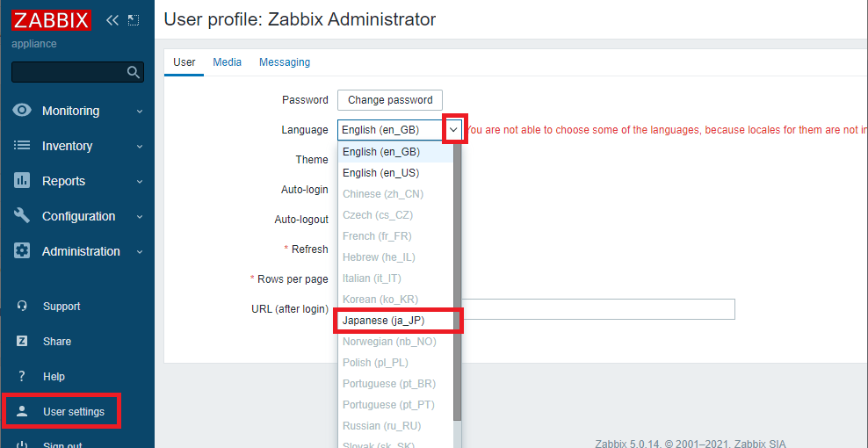This screenshot has width=868, height=448.
Task: Expand the Administration menu chevron
Action: click(140, 252)
